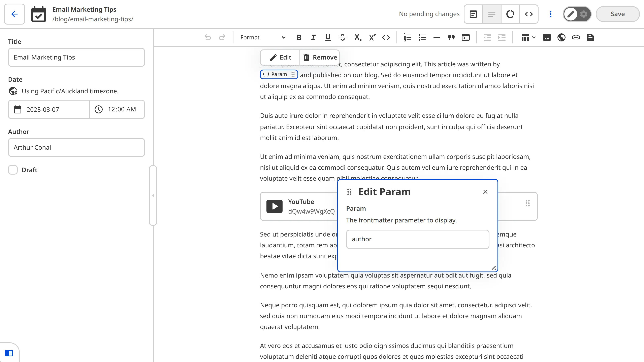The width and height of the screenshot is (644, 362).
Task: Open the three-dot overflow menu
Action: coord(550,14)
